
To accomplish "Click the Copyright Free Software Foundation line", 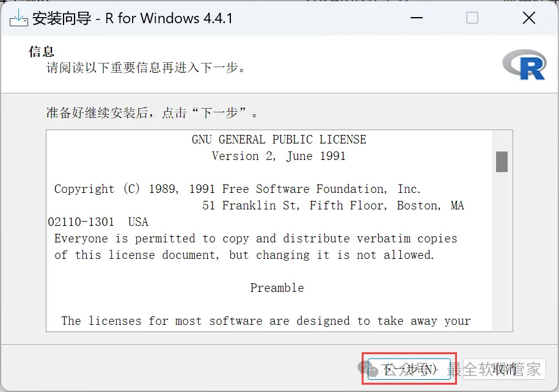I will (x=238, y=189).
